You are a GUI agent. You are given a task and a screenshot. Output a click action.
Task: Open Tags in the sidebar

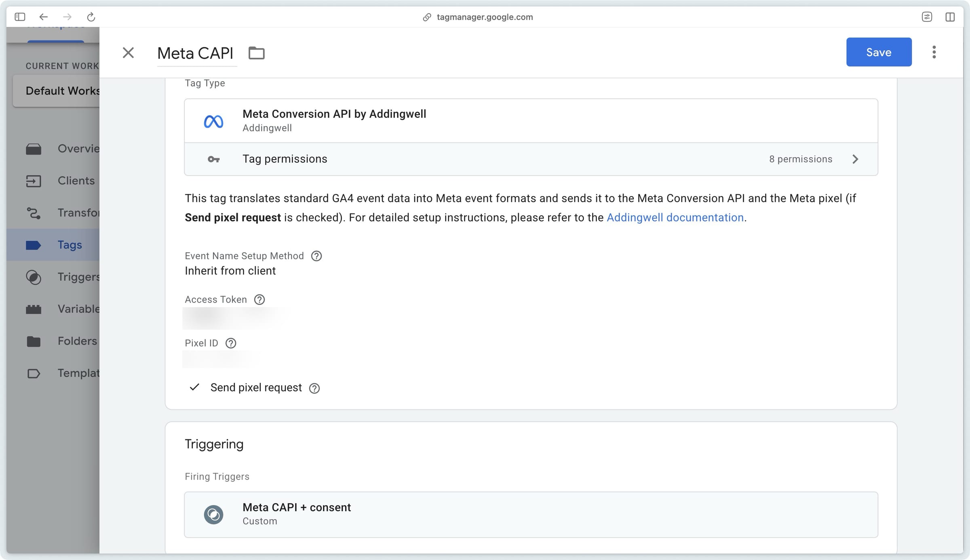pos(53,245)
